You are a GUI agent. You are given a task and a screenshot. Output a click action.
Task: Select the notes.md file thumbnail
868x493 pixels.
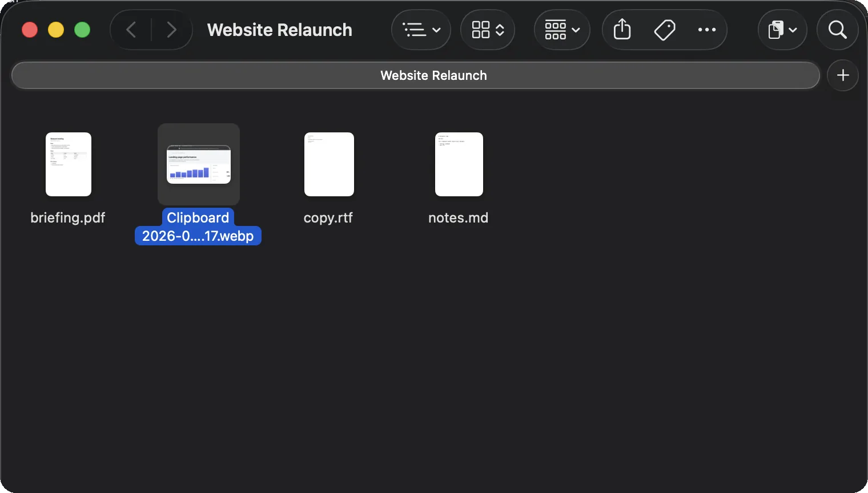459,164
